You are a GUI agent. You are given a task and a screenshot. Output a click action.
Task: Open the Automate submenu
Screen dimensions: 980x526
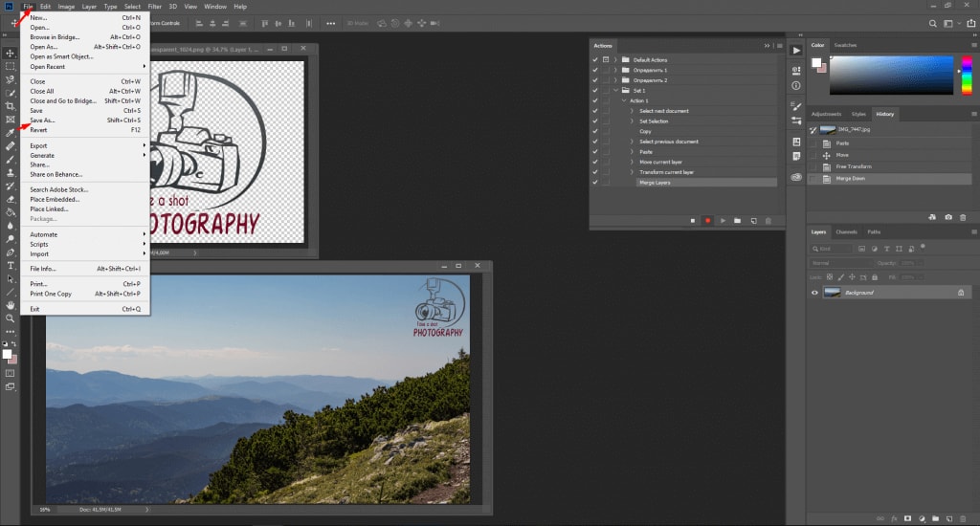[86, 234]
